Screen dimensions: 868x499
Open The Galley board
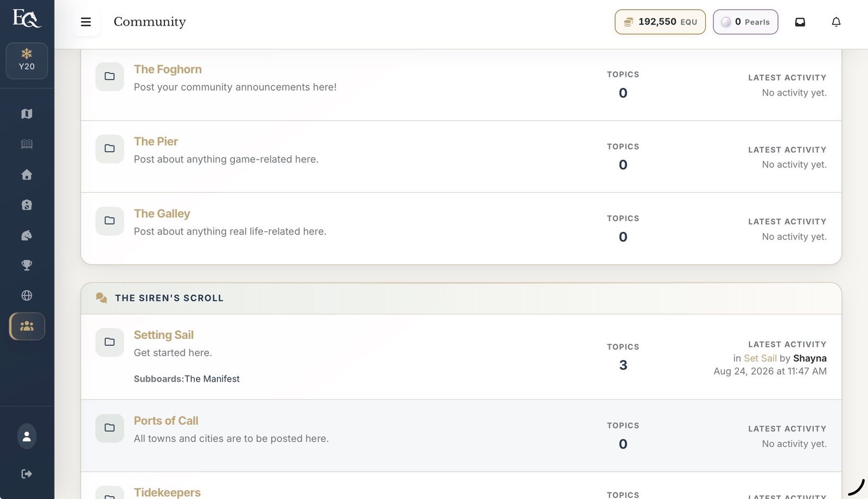point(162,213)
